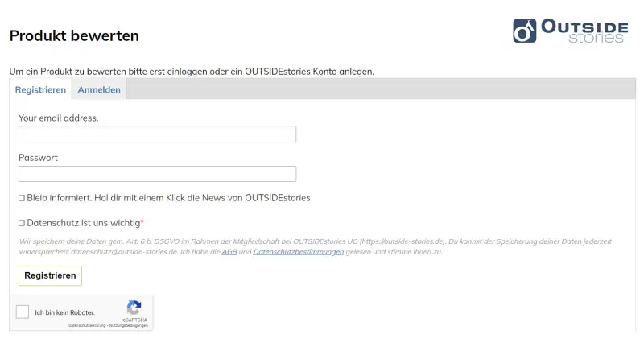
Task: Focus the email address input field
Action: pos(157,134)
